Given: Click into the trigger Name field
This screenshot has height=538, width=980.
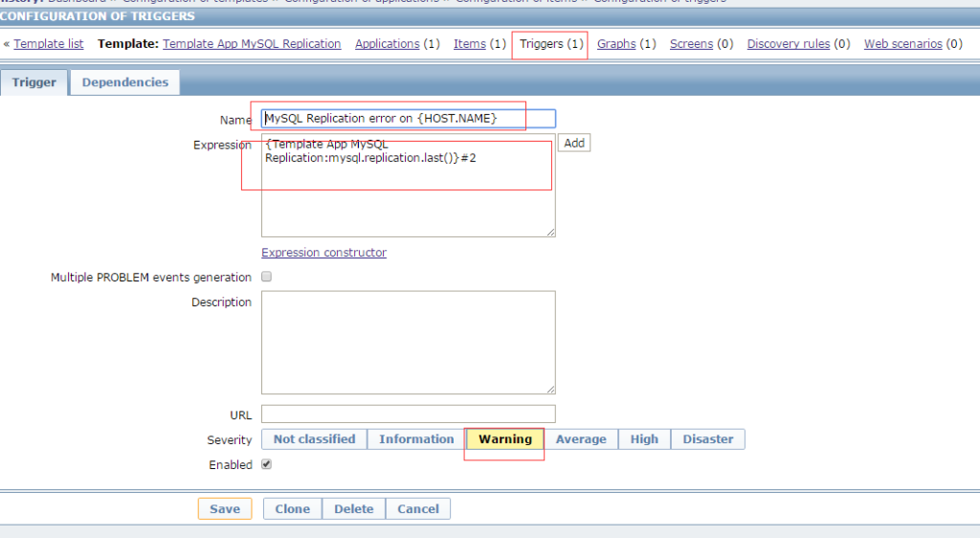Looking at the screenshot, I should point(408,118).
